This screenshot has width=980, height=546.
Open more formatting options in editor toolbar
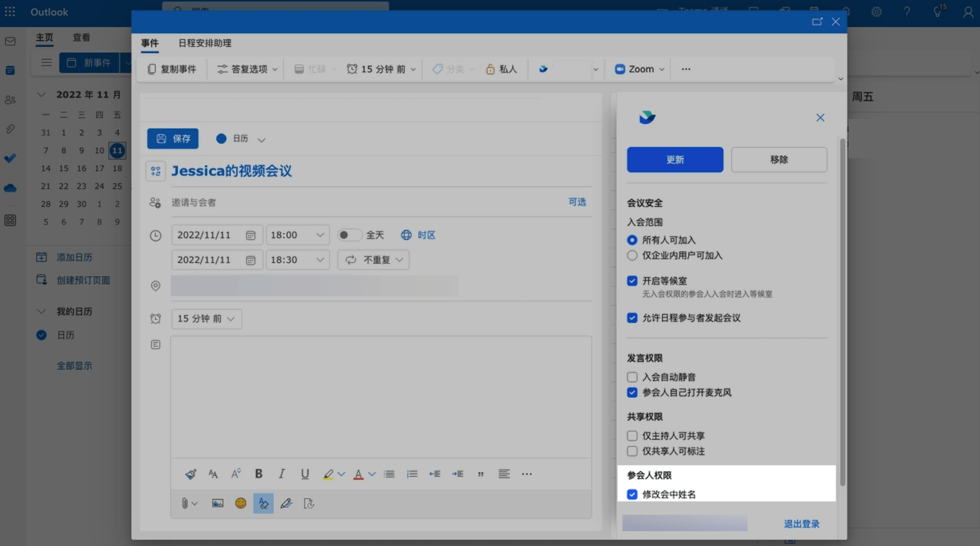click(x=527, y=474)
